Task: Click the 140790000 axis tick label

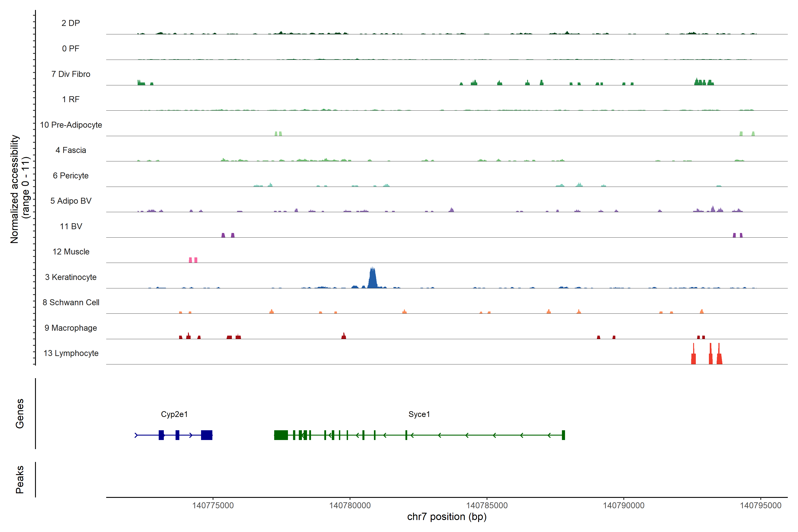Action: (624, 506)
